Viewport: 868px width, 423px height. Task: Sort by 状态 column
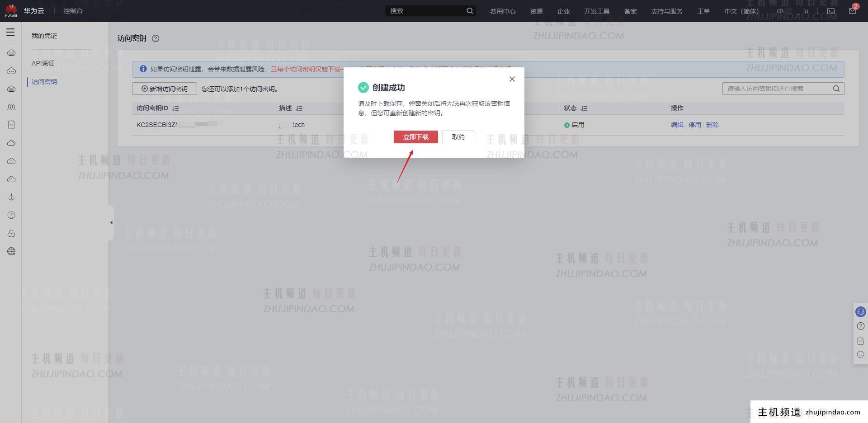click(x=584, y=108)
